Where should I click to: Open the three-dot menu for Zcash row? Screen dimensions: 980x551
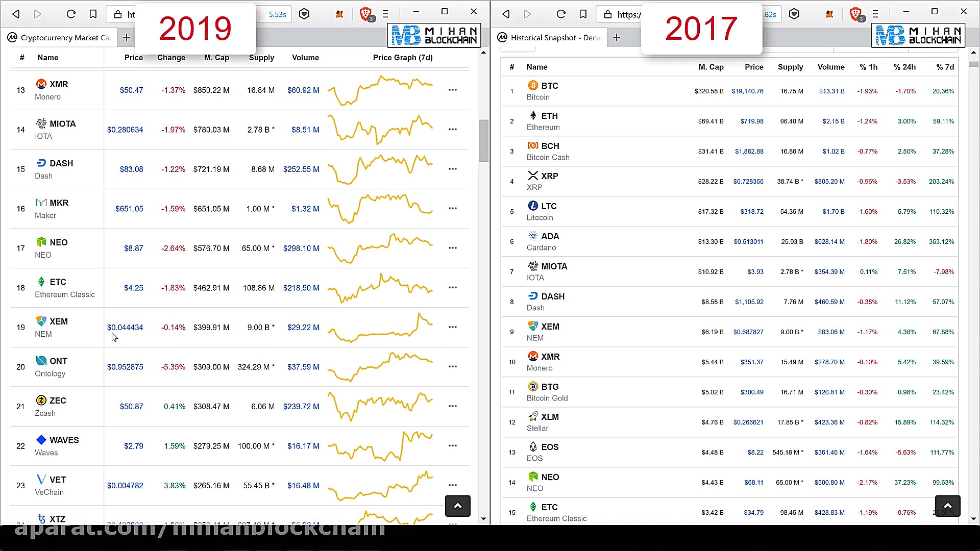point(453,406)
